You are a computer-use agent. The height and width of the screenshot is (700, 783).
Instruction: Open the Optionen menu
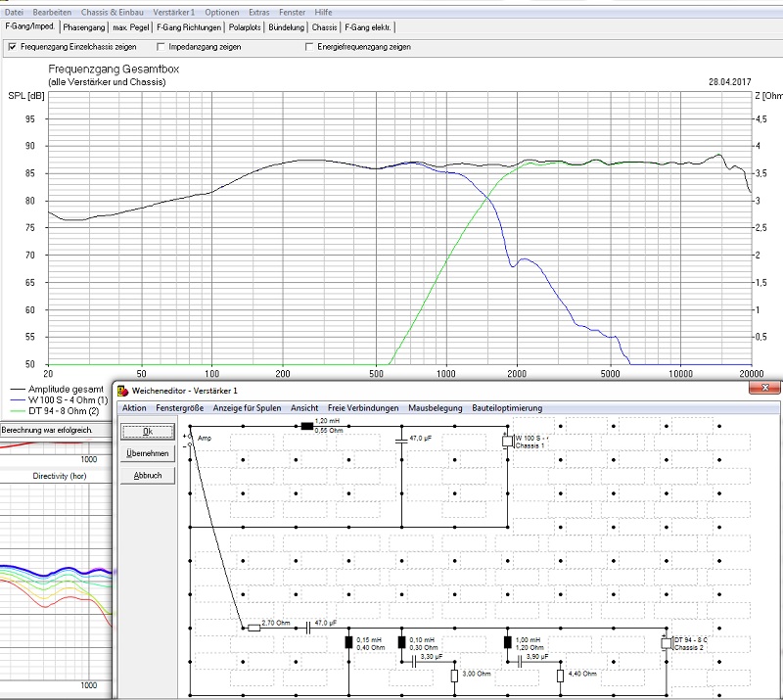pos(222,12)
